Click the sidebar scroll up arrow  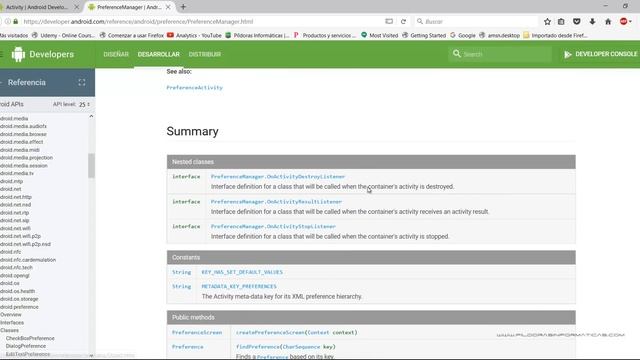tap(91, 116)
